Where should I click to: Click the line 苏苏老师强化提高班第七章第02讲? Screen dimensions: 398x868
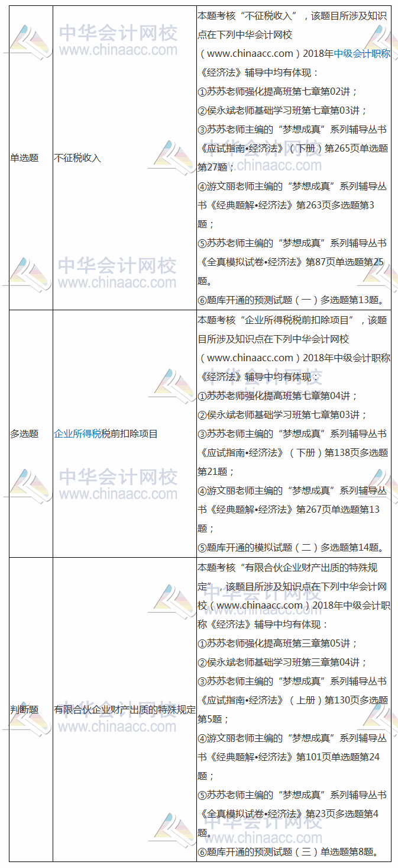point(278,92)
